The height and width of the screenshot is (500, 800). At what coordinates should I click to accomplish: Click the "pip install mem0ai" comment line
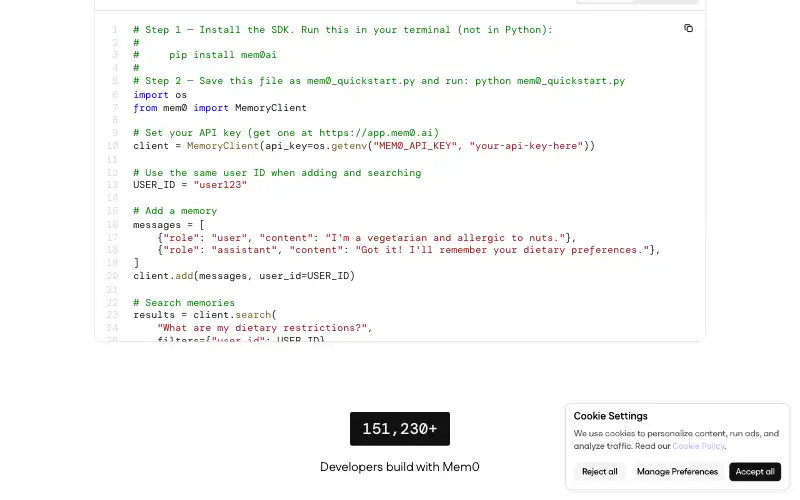[205, 55]
